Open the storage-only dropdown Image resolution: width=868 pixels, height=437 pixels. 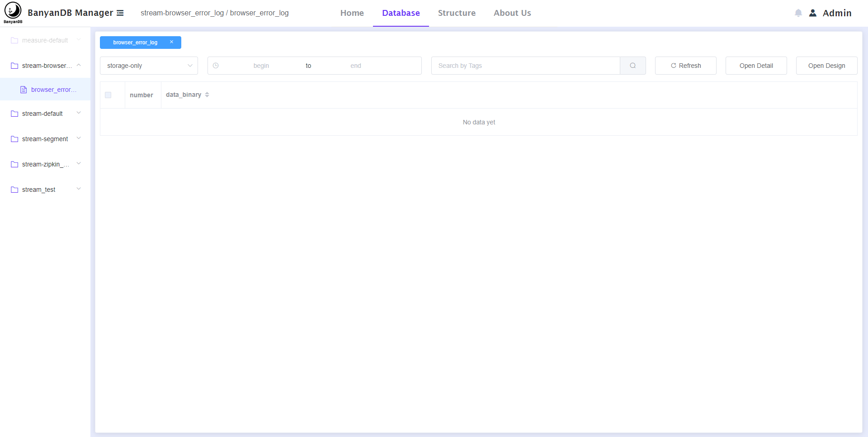(149, 66)
